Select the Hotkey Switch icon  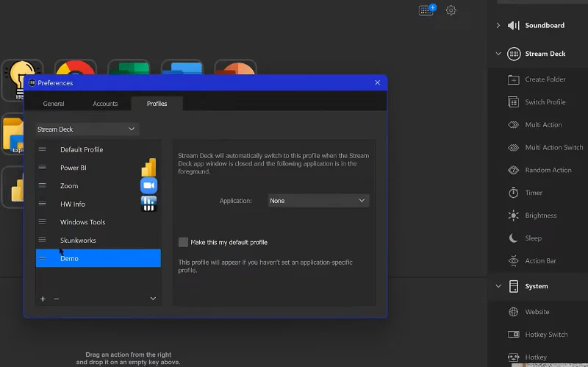click(513, 335)
